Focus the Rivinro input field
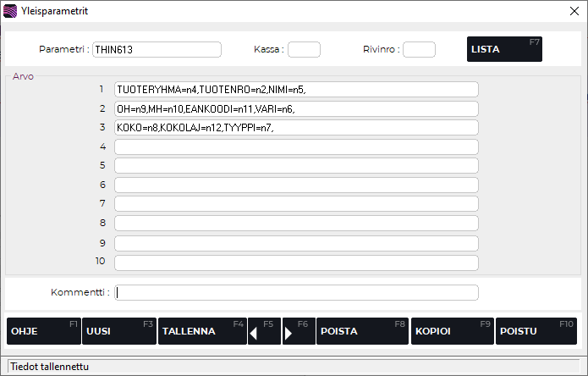The height and width of the screenshot is (376, 588). 419,49
